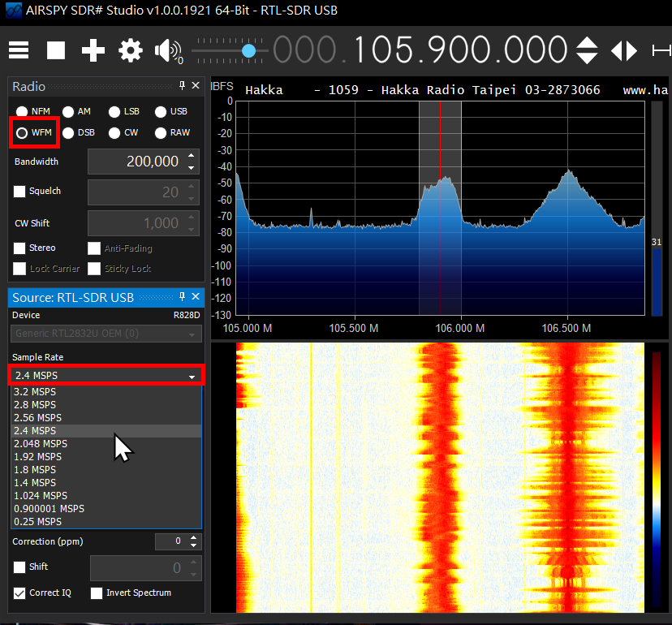This screenshot has width=672, height=625.
Task: Click the audio volume slider handle
Action: click(249, 50)
